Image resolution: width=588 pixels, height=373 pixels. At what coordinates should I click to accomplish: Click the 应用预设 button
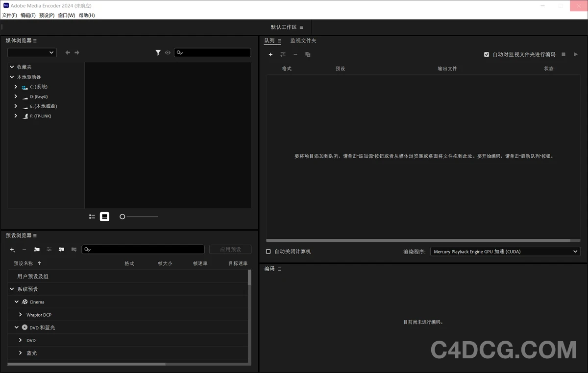(x=230, y=249)
